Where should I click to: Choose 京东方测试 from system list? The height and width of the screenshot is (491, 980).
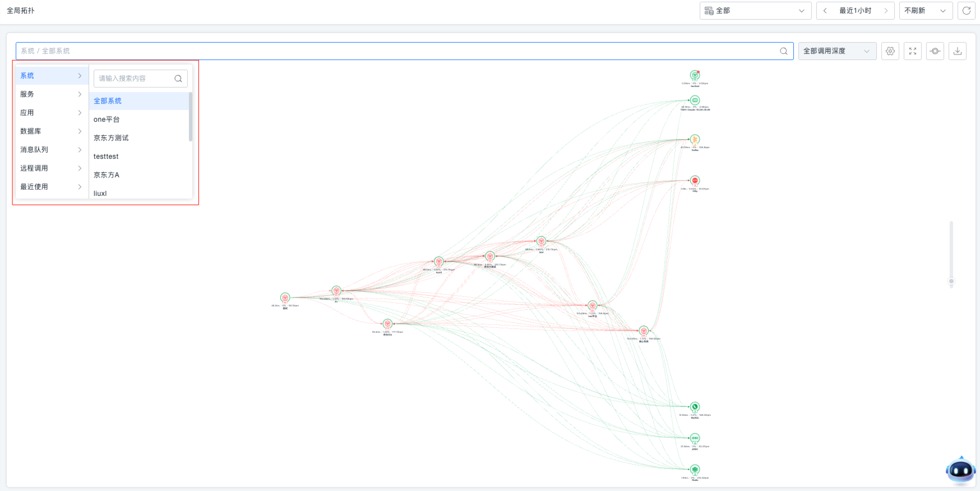(x=111, y=138)
